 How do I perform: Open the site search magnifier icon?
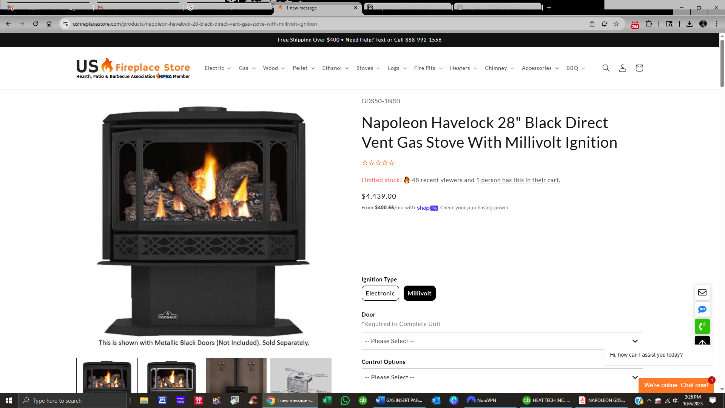(x=605, y=68)
